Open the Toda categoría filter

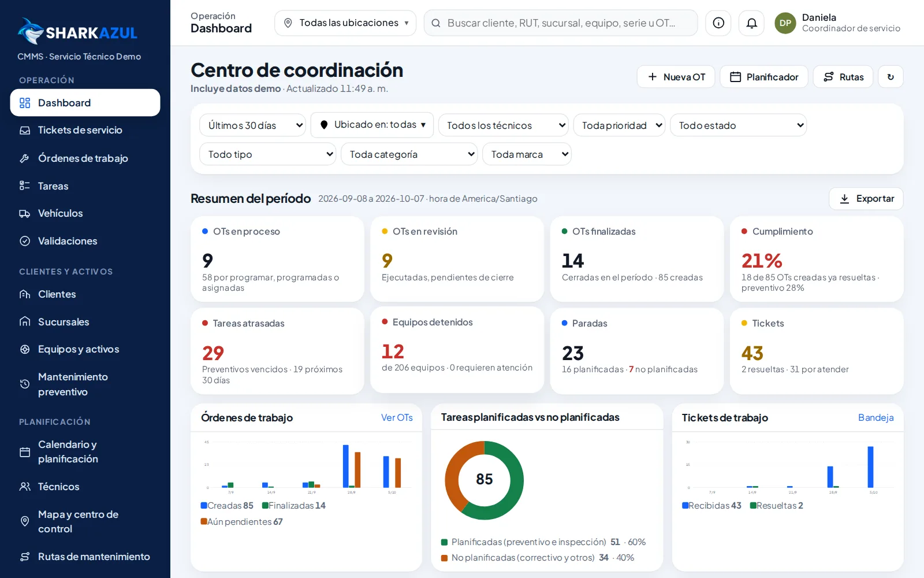(x=409, y=154)
